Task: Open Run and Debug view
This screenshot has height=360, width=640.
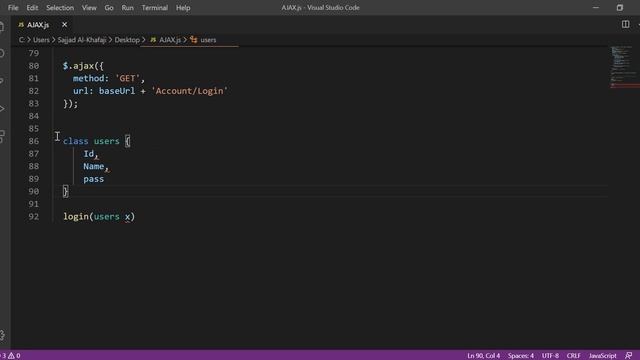Action: (x=2, y=108)
